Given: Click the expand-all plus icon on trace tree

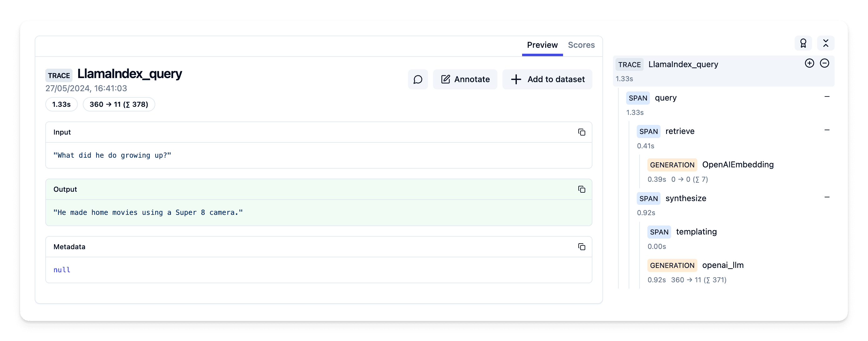Looking at the screenshot, I should click(809, 63).
